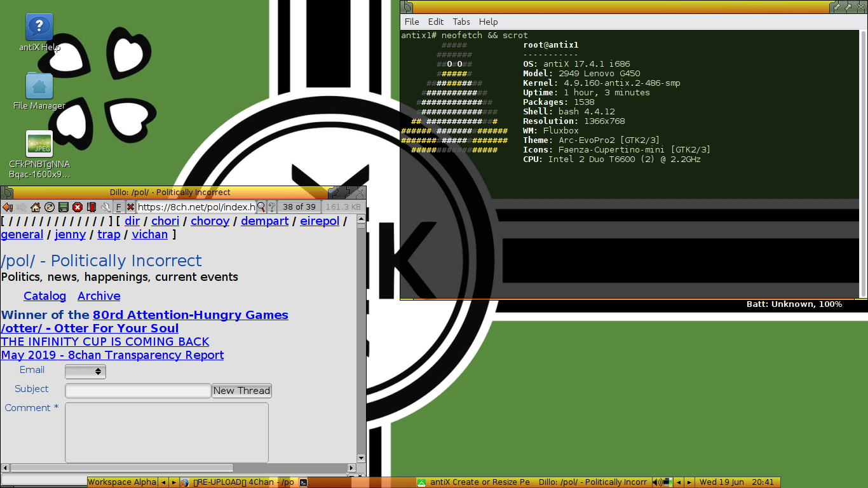Stop loading via the red stop icon
Image resolution: width=868 pixels, height=488 pixels.
coord(78,207)
